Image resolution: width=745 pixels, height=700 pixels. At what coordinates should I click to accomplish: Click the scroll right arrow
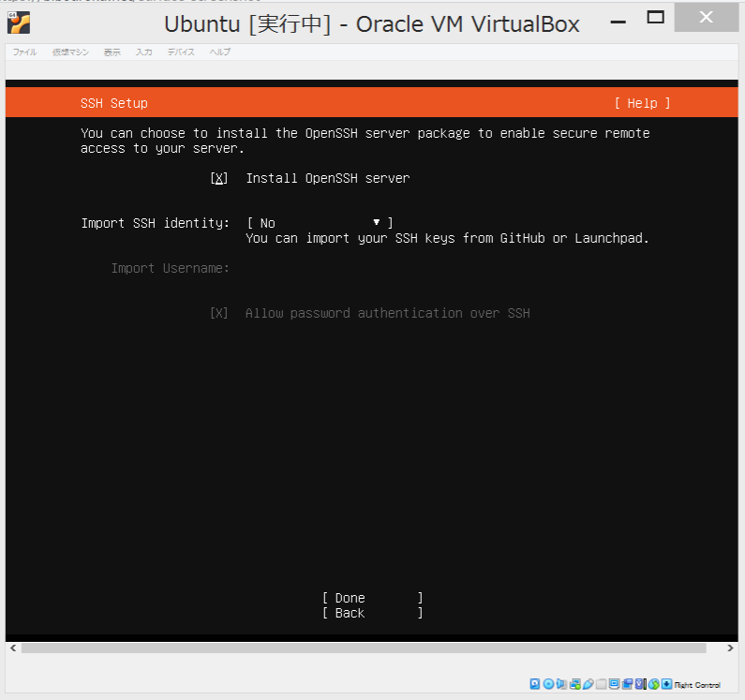pyautogui.click(x=730, y=648)
